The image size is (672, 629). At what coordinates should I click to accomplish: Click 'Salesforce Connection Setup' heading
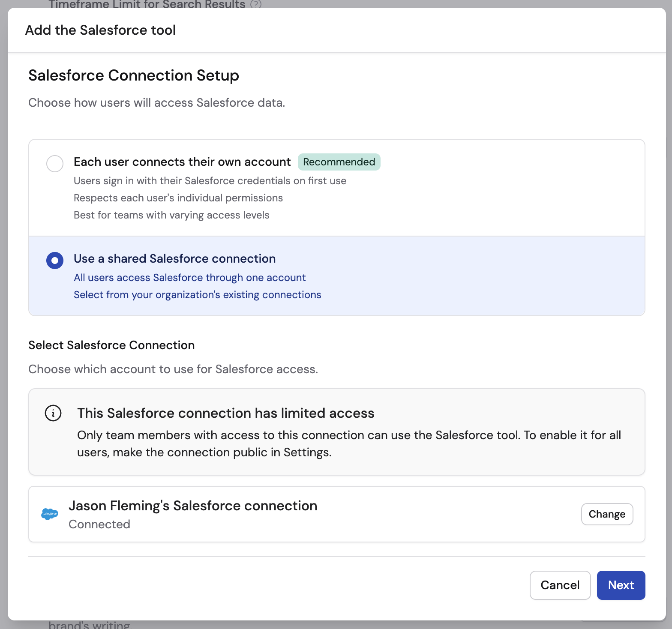click(134, 75)
